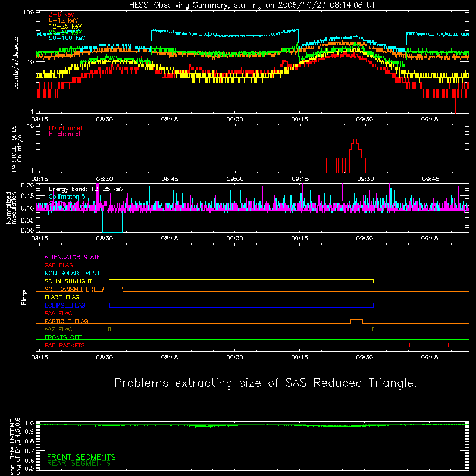
Task: Click the 09:45 tick label under the modulation panel
Action: pyautogui.click(x=430, y=239)
